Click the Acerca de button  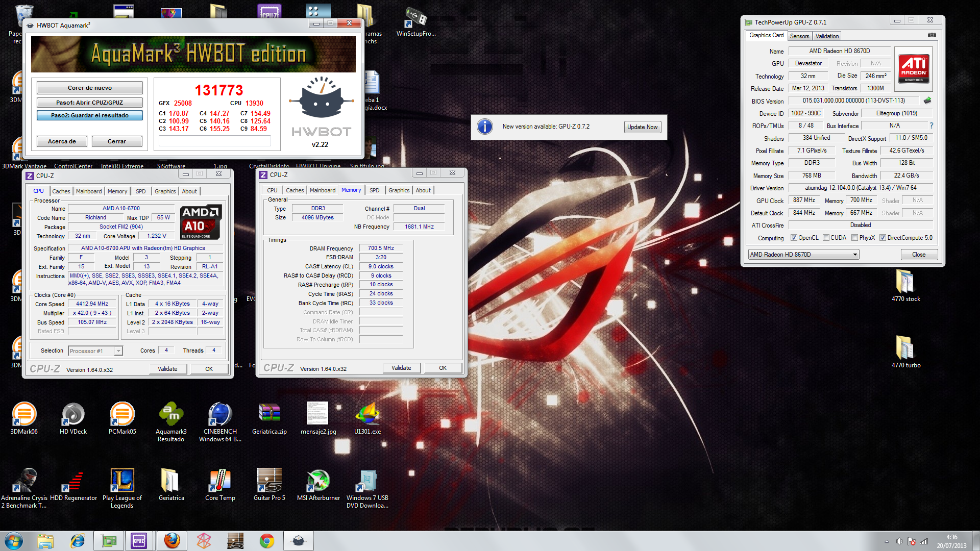62,141
